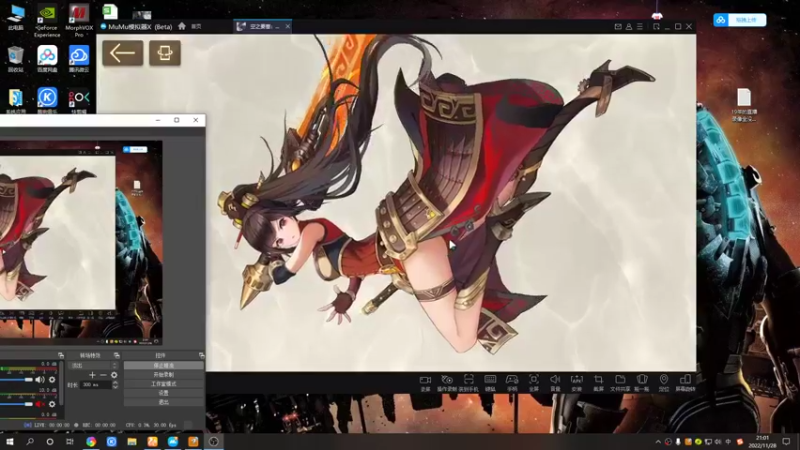The width and height of the screenshot is (800, 450).
Task: Open MuMu home page icon
Action: (x=182, y=26)
